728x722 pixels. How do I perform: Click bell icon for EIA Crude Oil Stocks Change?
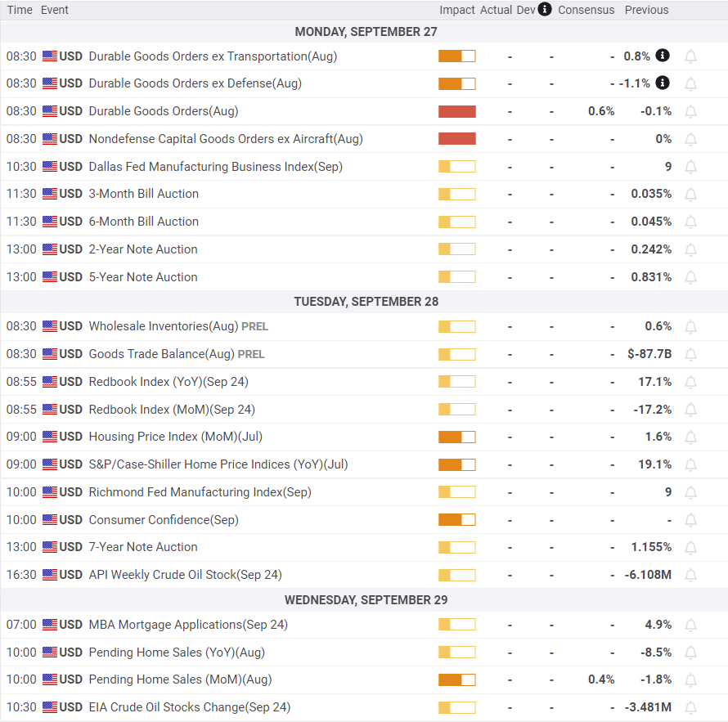click(x=690, y=707)
